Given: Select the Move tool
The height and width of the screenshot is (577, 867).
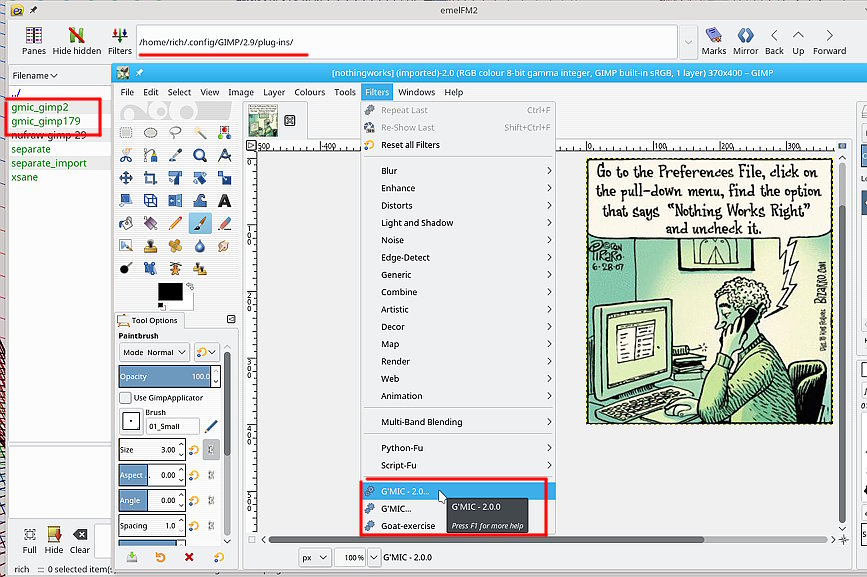Looking at the screenshot, I should coord(126,178).
